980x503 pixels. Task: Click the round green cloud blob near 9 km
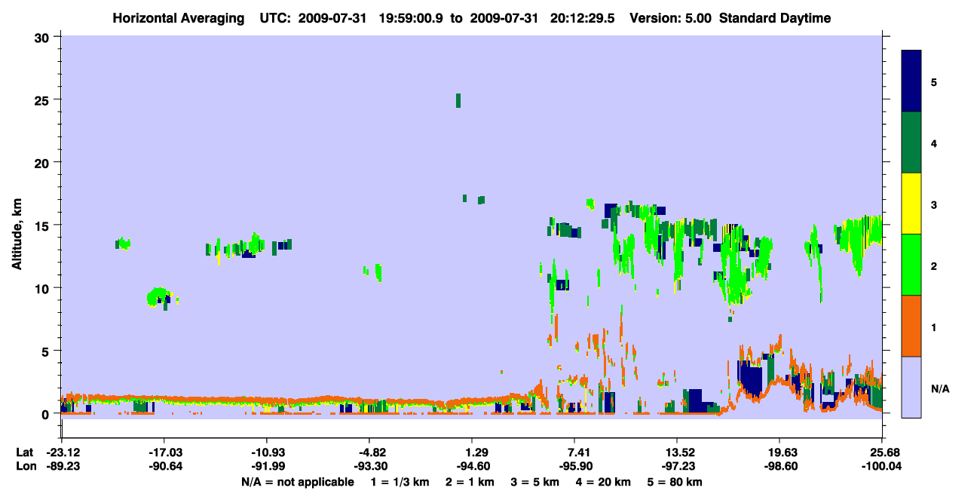click(x=160, y=297)
